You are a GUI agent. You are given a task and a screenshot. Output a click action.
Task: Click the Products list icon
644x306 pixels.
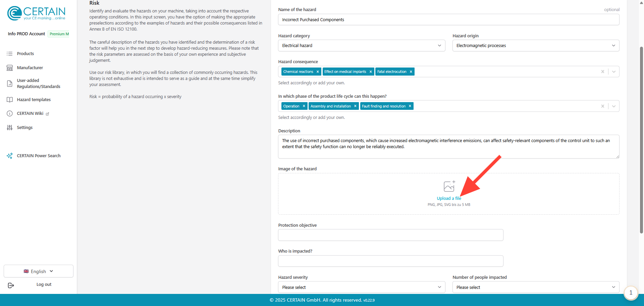pyautogui.click(x=10, y=54)
